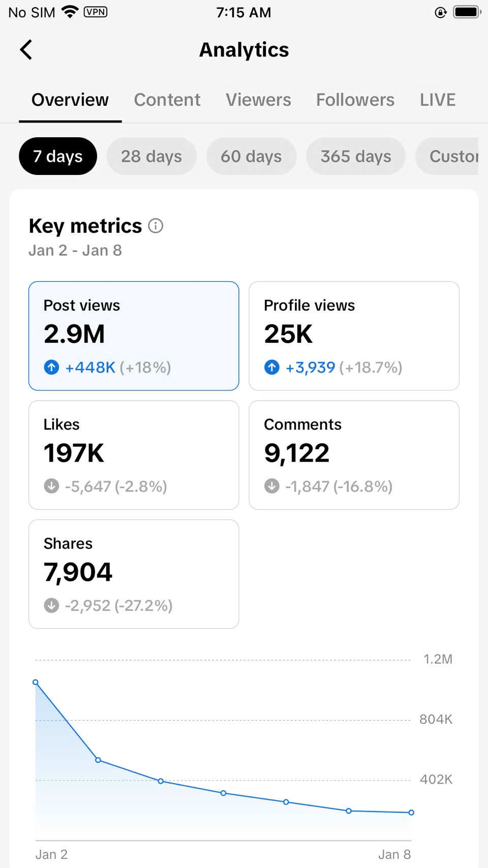Switch to the Content tab

167,100
